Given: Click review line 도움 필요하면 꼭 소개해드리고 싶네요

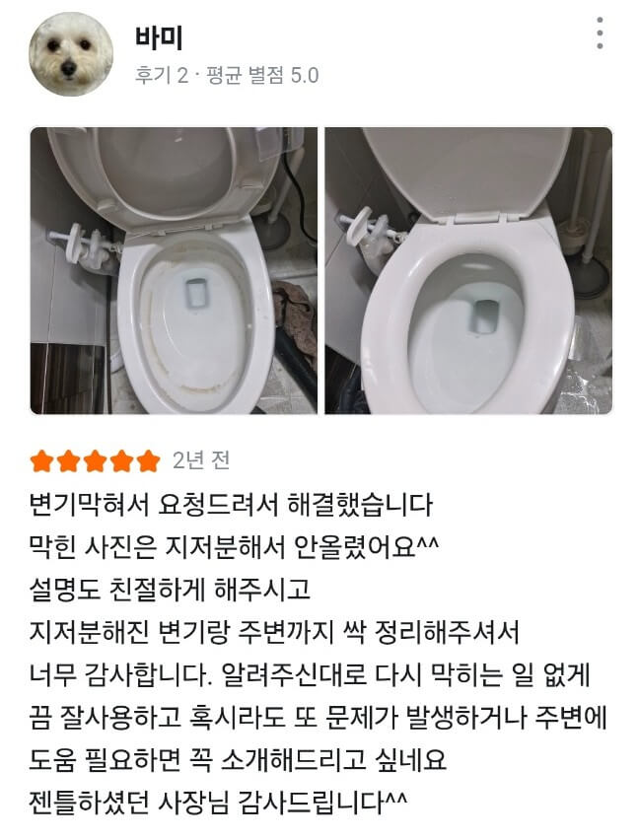Looking at the screenshot, I should pos(238,759).
